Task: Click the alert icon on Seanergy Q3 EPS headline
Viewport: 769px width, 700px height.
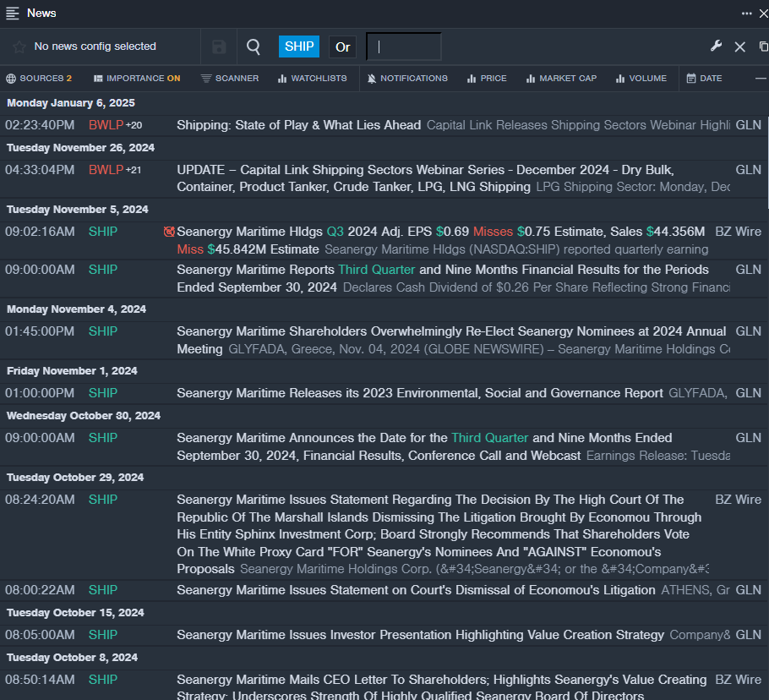Action: click(x=169, y=232)
